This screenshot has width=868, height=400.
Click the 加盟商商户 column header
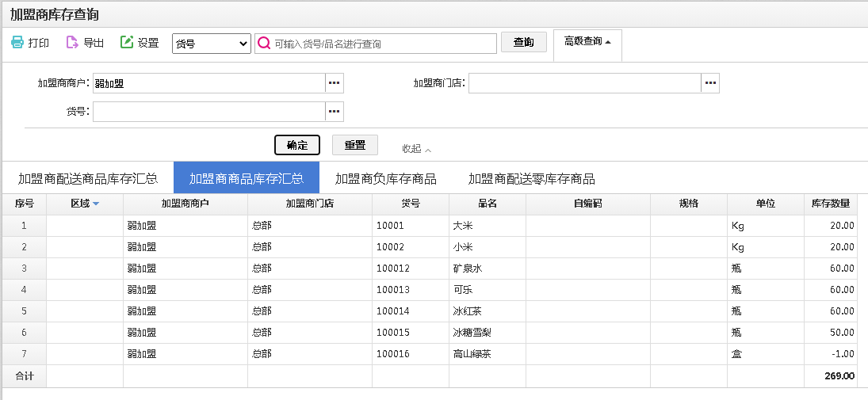tap(185, 204)
